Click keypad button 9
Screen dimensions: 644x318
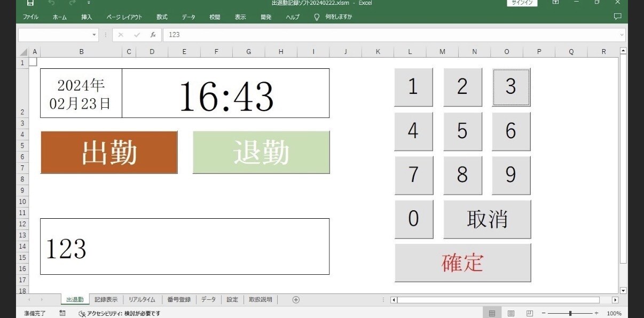511,175
